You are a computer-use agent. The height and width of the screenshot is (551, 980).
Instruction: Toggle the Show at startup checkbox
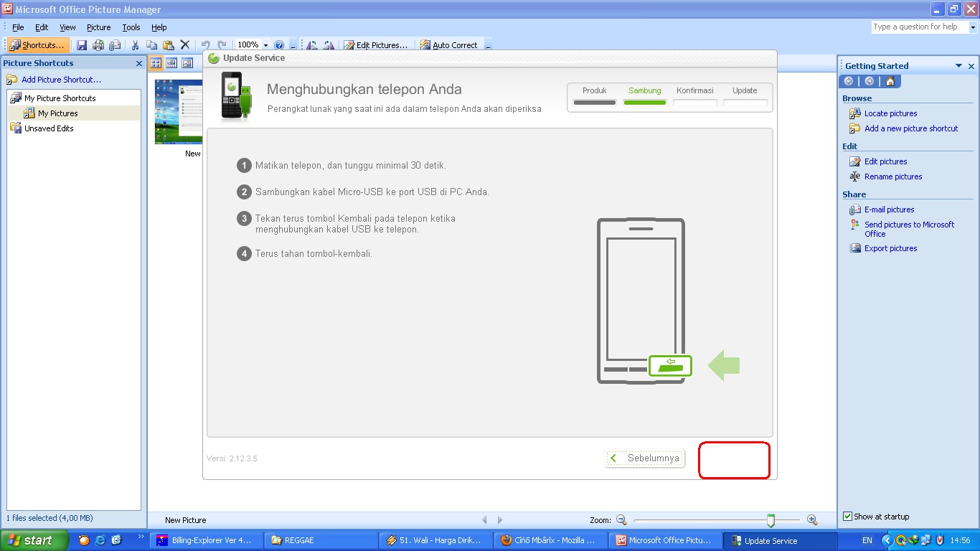click(847, 517)
